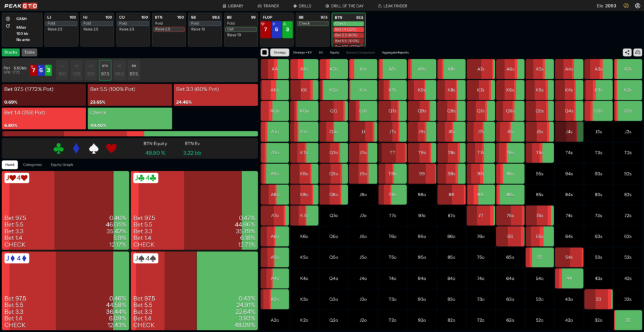This screenshot has width=644, height=332.
Task: Switch to Strategy tab
Action: (x=280, y=53)
